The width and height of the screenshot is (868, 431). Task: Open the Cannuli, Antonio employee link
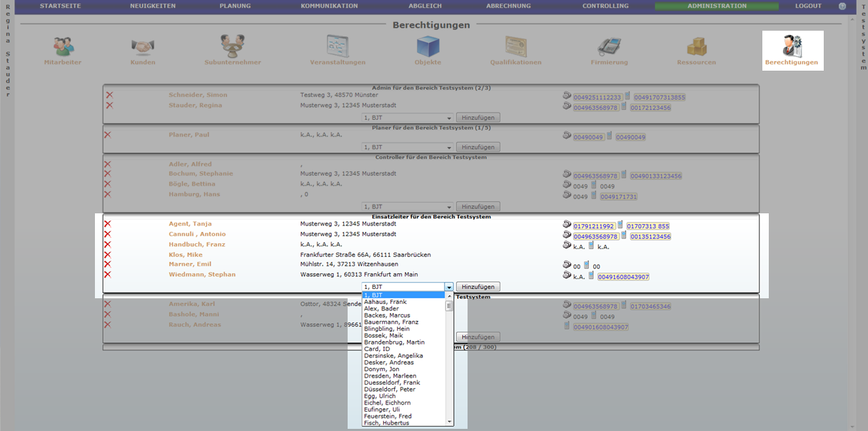(x=197, y=234)
